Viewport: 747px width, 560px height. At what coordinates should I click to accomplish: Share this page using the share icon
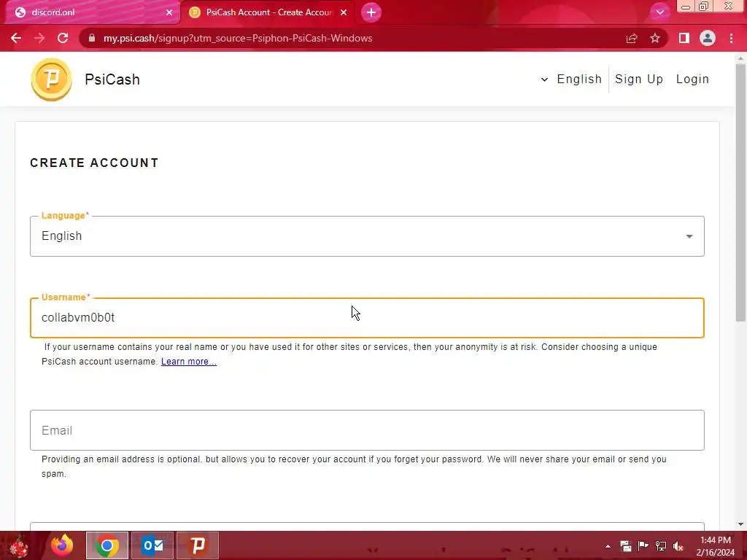(632, 38)
